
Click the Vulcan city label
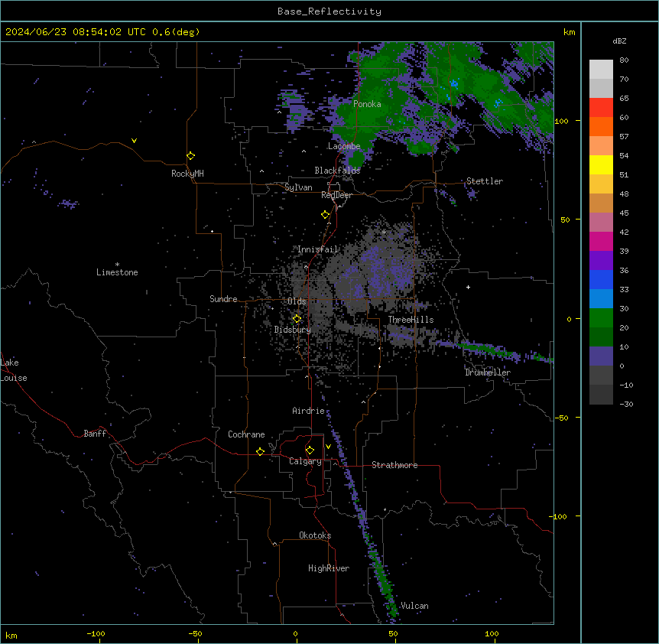coord(415,606)
